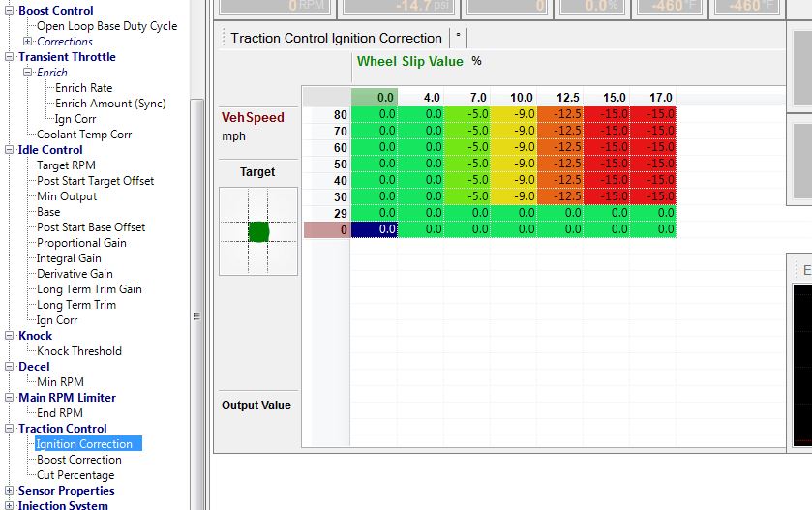Select Enrich Amount (Sync) item
Image resolution: width=812 pixels, height=510 pixels.
pyautogui.click(x=110, y=104)
